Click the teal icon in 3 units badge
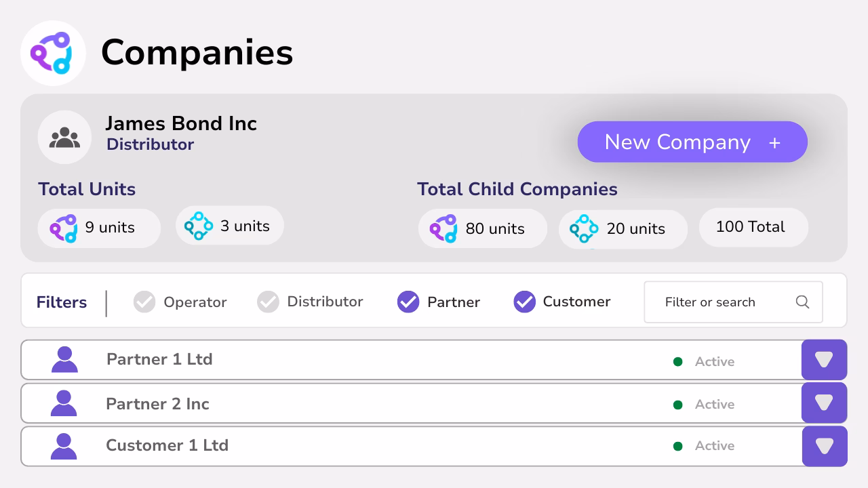 (199, 226)
